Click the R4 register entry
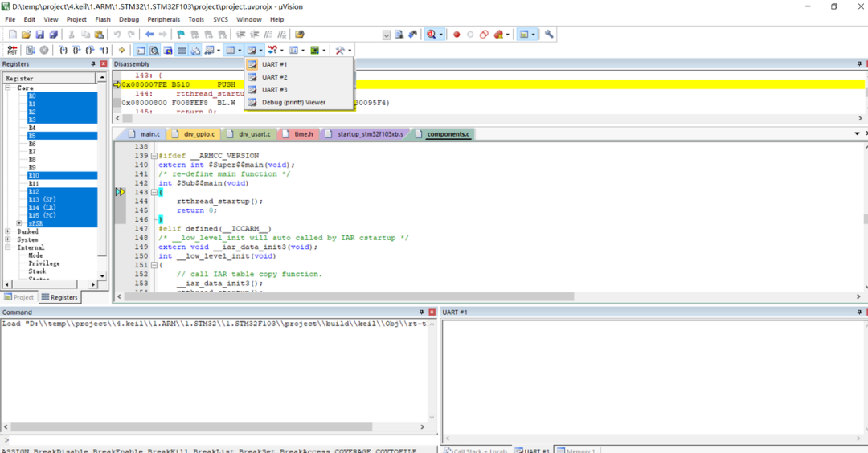The height and width of the screenshot is (453, 868). (32, 128)
